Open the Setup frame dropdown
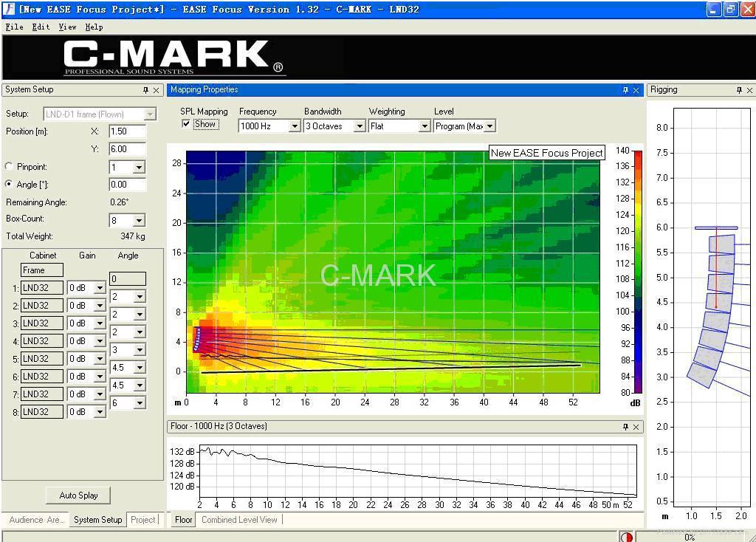756x542 pixels. [x=150, y=114]
